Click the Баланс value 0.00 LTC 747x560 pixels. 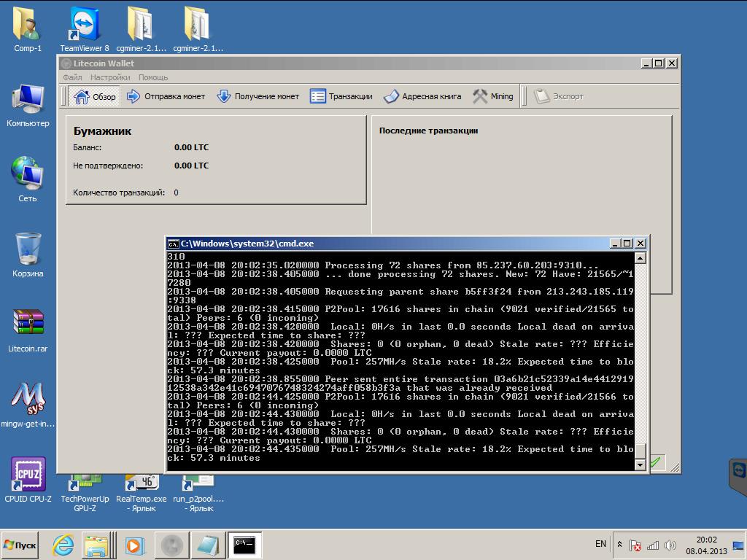(192, 147)
